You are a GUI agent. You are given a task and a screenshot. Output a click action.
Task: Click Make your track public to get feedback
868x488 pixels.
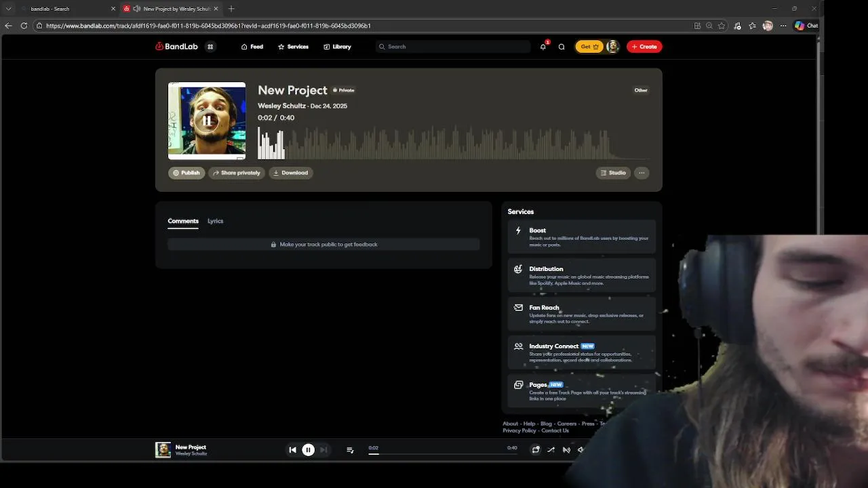(323, 244)
